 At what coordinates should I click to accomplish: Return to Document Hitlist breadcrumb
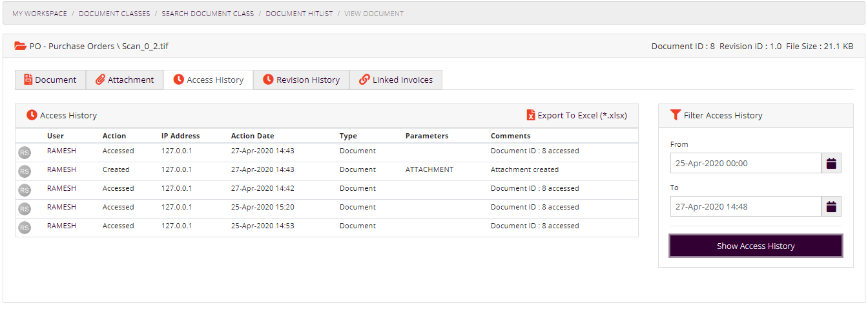pos(299,14)
